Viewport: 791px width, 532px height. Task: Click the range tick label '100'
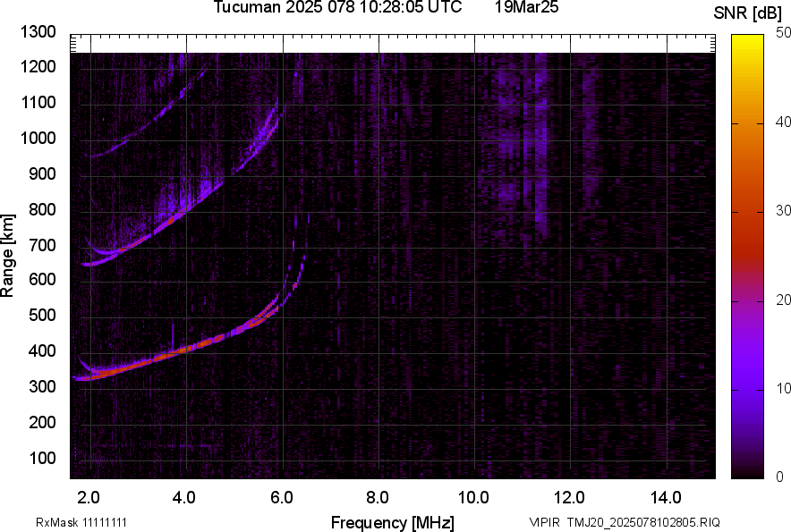[x=42, y=458]
